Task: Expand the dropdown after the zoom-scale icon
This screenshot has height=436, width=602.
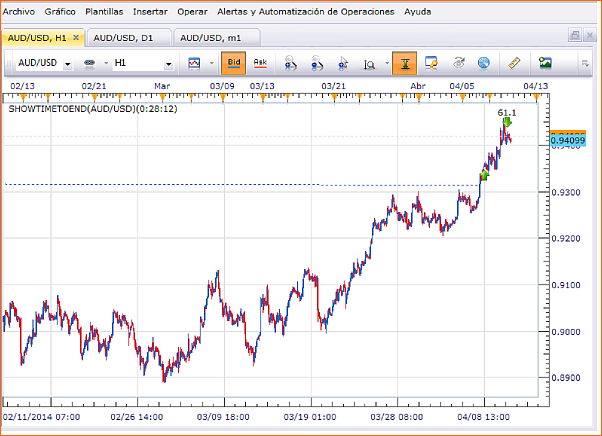Action: point(387,63)
